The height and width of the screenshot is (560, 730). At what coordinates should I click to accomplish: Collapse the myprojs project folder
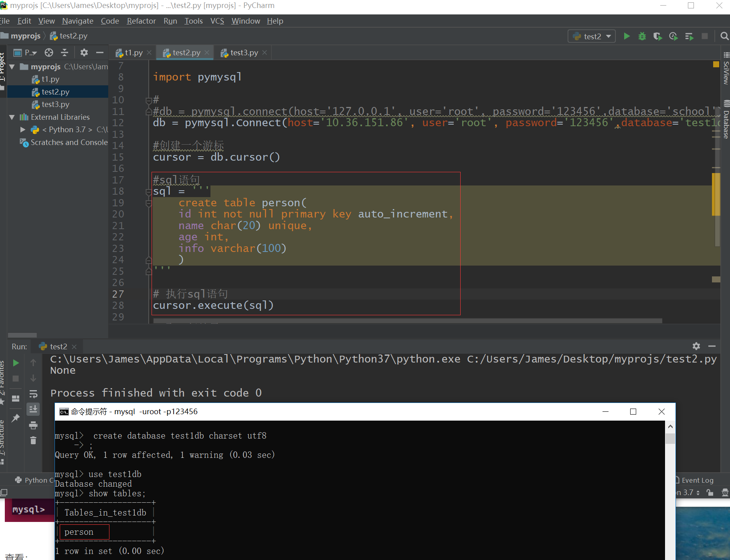pos(12,67)
